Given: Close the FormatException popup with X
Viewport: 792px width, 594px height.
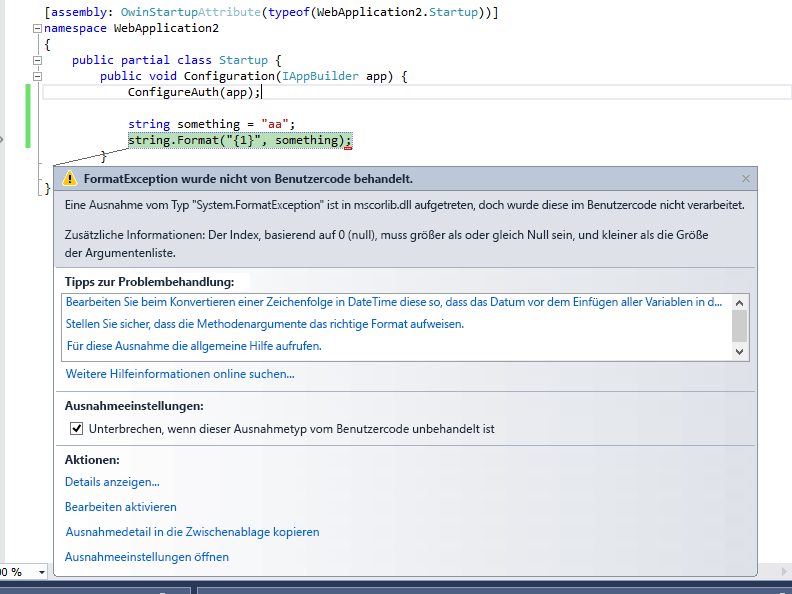Looking at the screenshot, I should (745, 179).
